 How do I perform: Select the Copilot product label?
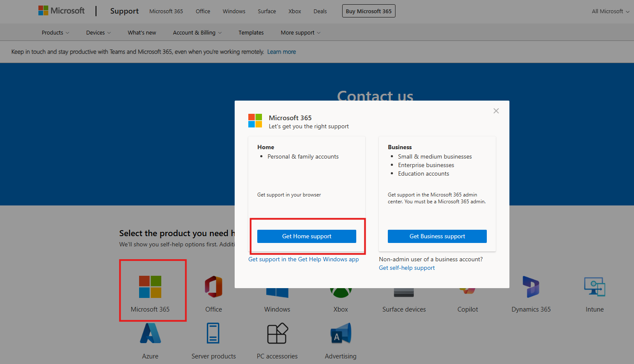[x=468, y=309]
